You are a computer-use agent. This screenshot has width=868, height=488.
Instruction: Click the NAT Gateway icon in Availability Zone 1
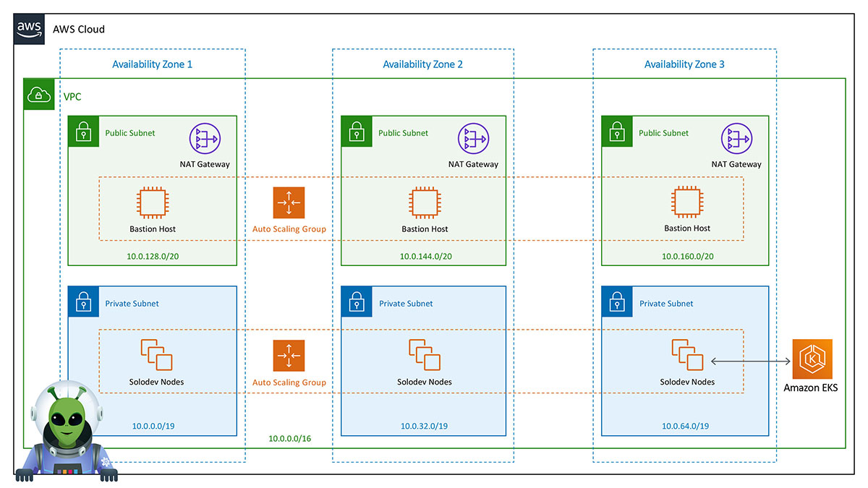pyautogui.click(x=205, y=139)
